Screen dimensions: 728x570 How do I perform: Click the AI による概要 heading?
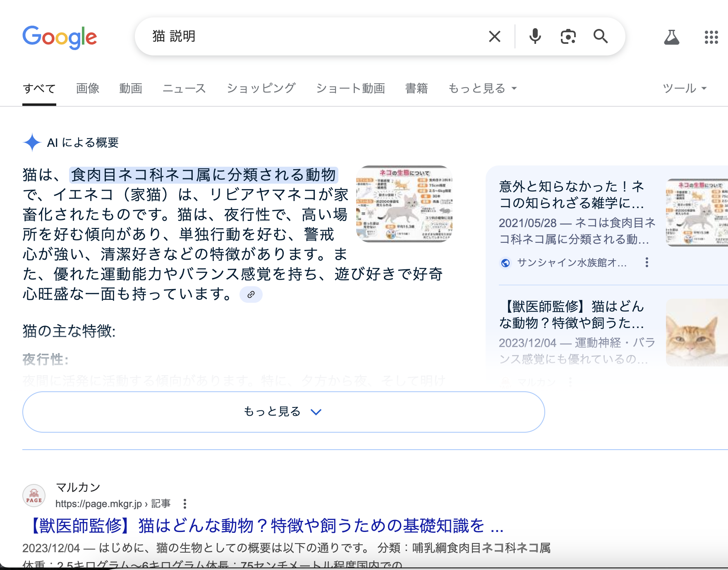point(83,143)
